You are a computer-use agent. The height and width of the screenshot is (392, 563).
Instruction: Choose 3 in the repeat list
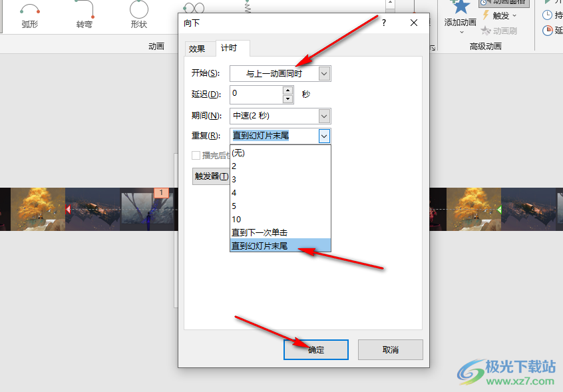point(280,180)
